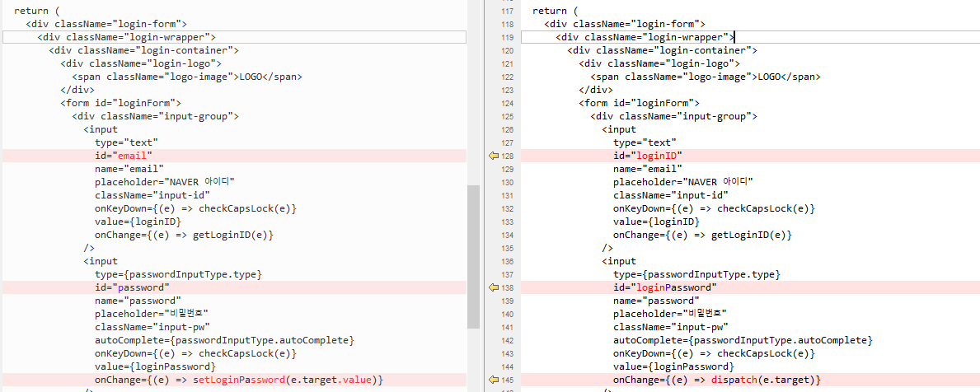Click line number 124 in the gutter

pyautogui.click(x=508, y=103)
